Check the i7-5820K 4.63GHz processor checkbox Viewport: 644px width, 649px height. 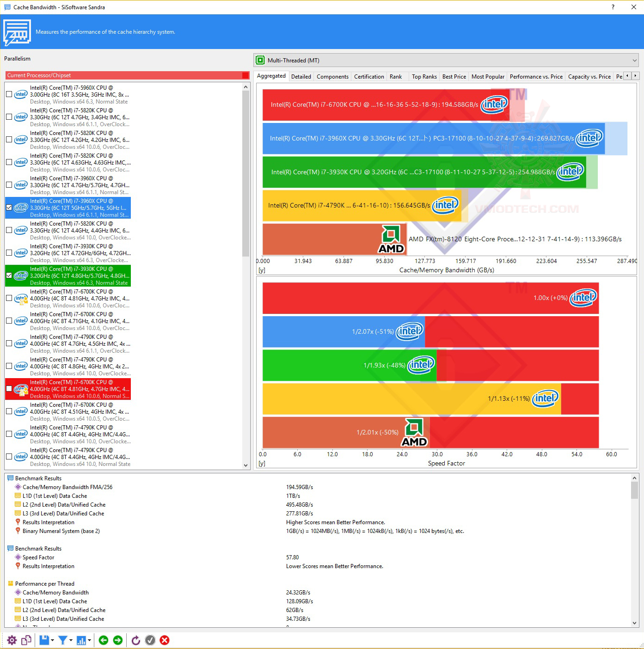coord(9,162)
